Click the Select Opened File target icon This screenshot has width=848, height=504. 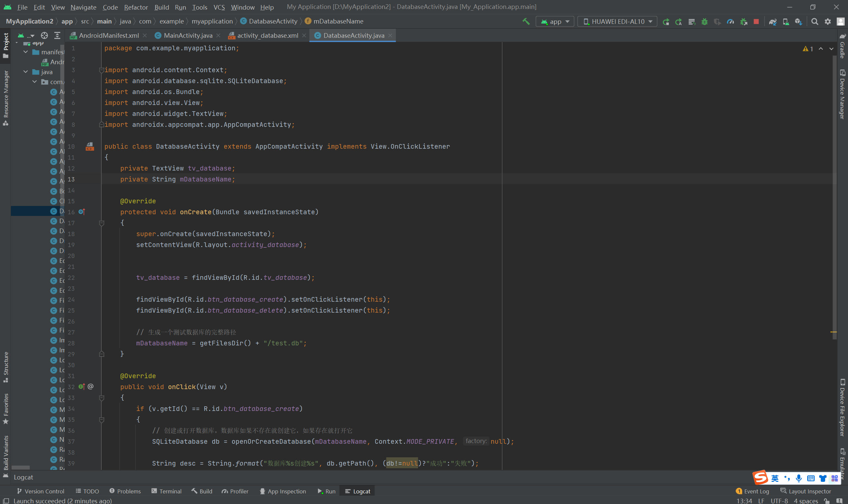(44, 35)
